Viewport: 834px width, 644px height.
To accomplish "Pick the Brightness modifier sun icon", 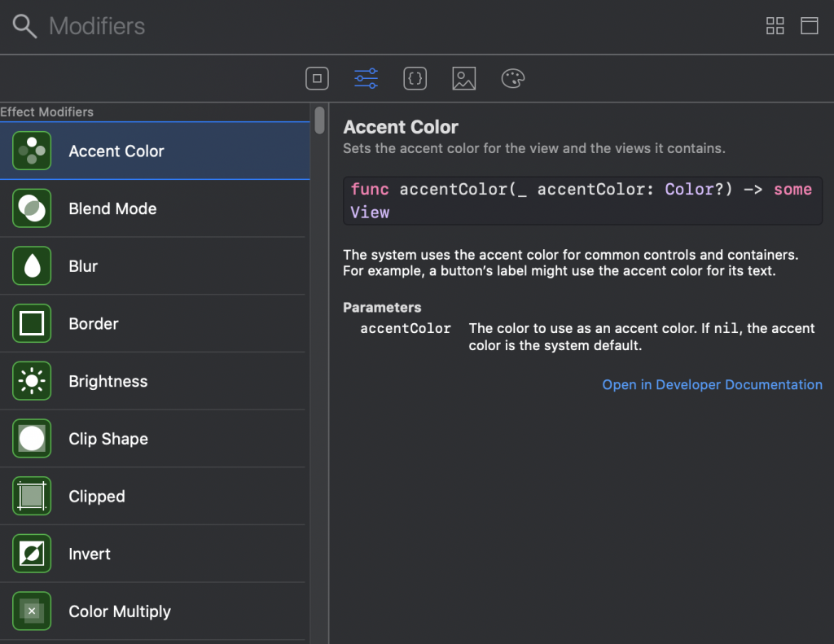I will (32, 381).
